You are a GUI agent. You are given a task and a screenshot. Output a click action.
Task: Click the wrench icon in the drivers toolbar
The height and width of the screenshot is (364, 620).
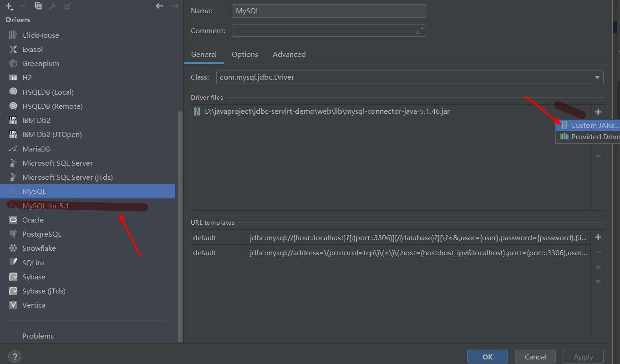(53, 6)
